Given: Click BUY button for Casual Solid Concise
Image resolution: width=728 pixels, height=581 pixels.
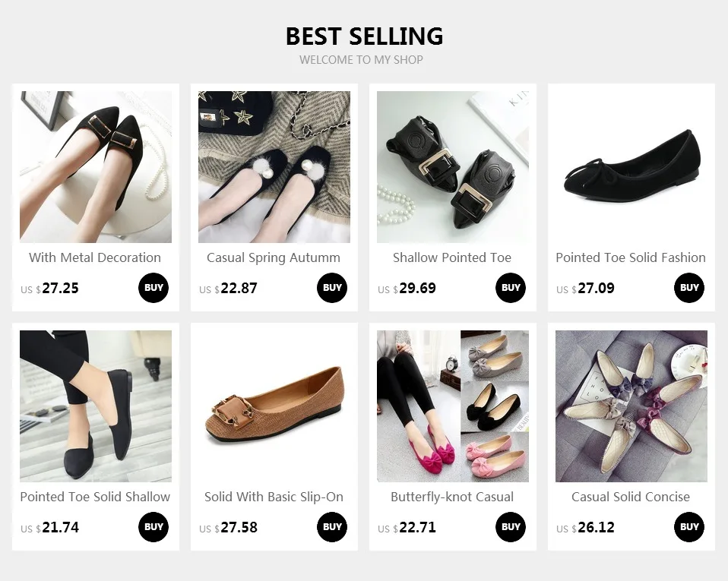Looking at the screenshot, I should (x=689, y=527).
